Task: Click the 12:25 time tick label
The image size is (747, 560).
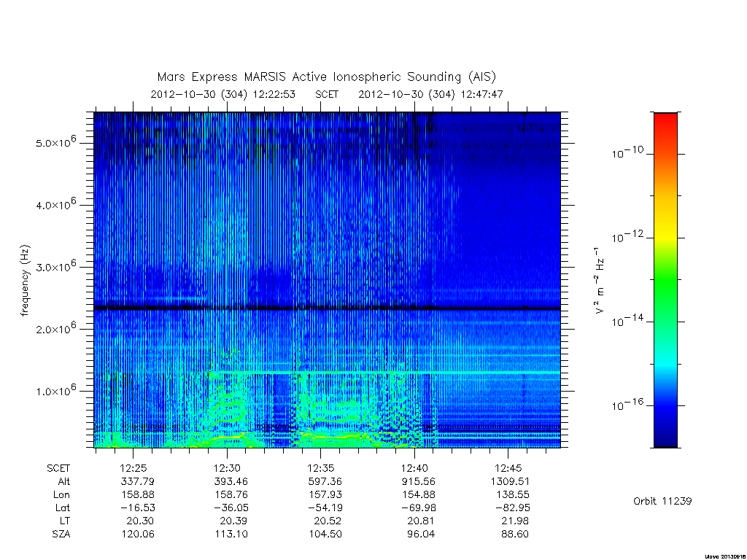Action: 133,468
